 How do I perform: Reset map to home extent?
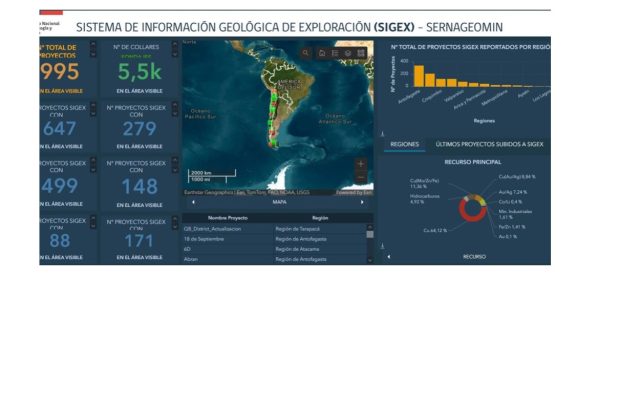(322, 53)
